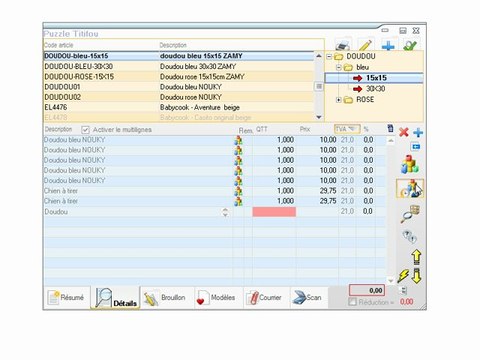
Task: Click the small document icon beside % header
Action: tap(390, 129)
